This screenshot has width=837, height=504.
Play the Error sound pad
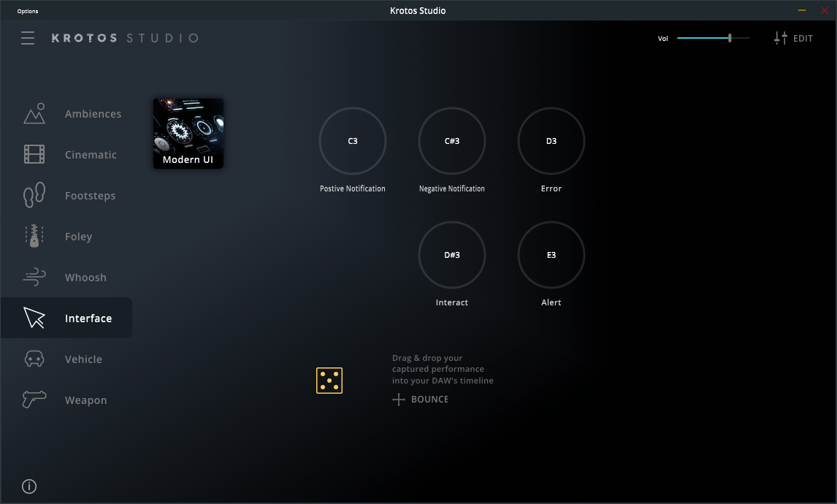[551, 141]
